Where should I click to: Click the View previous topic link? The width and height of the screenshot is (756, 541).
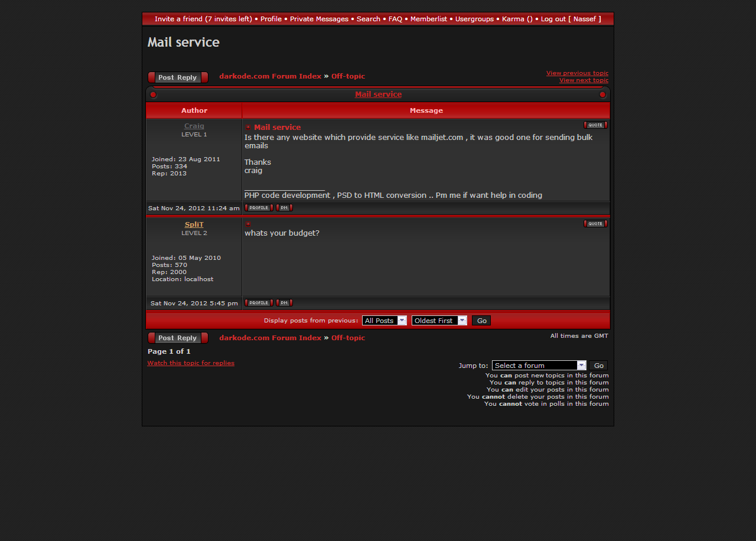click(577, 73)
